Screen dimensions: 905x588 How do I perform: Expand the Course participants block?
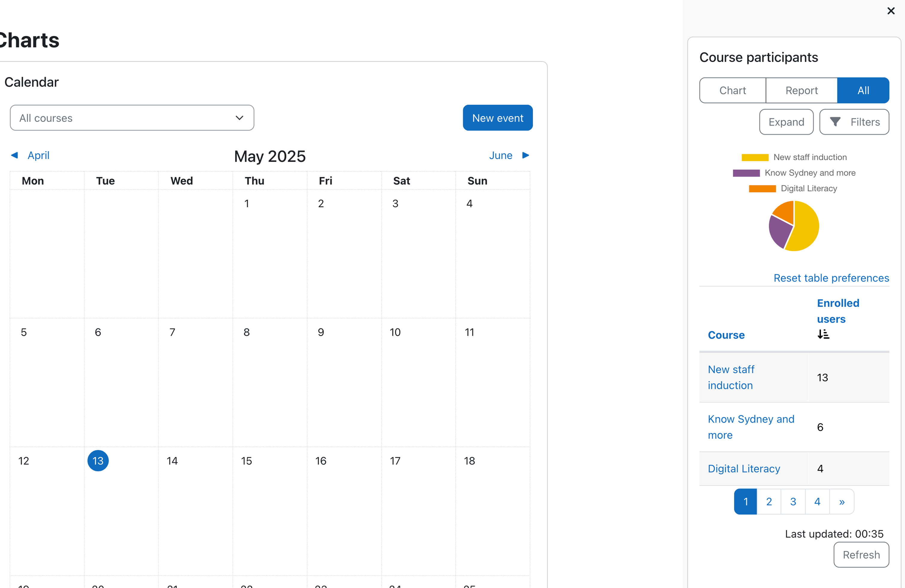click(x=786, y=122)
